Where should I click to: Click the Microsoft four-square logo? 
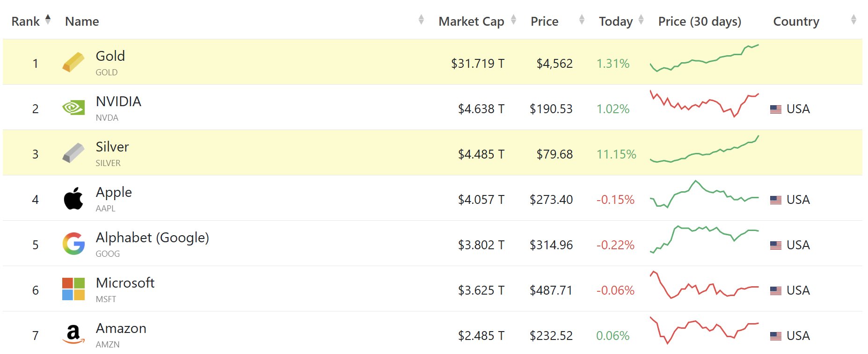coord(73,289)
